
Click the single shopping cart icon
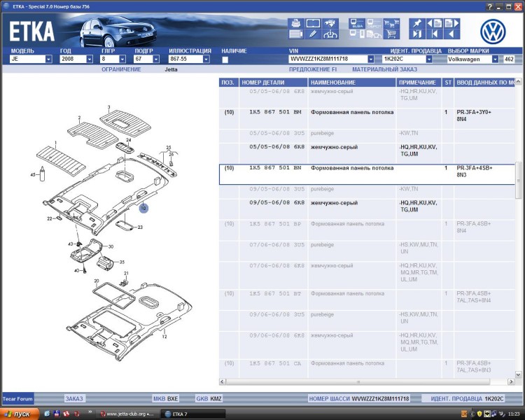coord(391,34)
